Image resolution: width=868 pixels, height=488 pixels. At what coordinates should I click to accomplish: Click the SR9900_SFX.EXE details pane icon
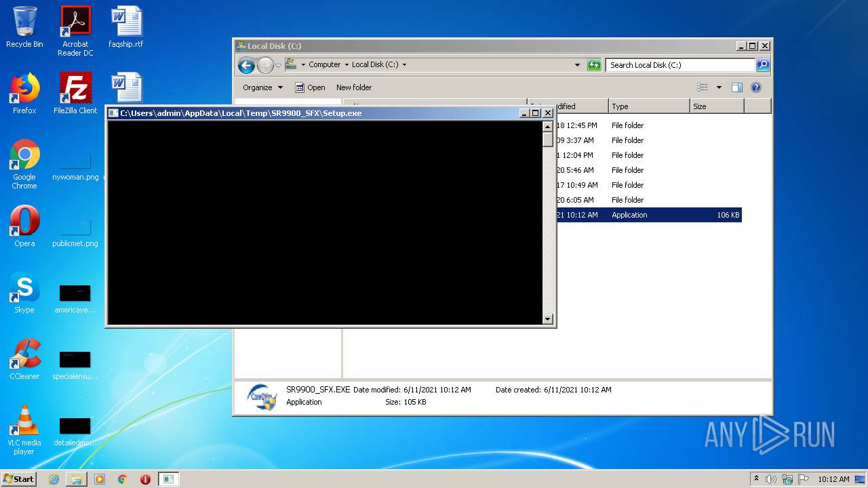(x=262, y=397)
